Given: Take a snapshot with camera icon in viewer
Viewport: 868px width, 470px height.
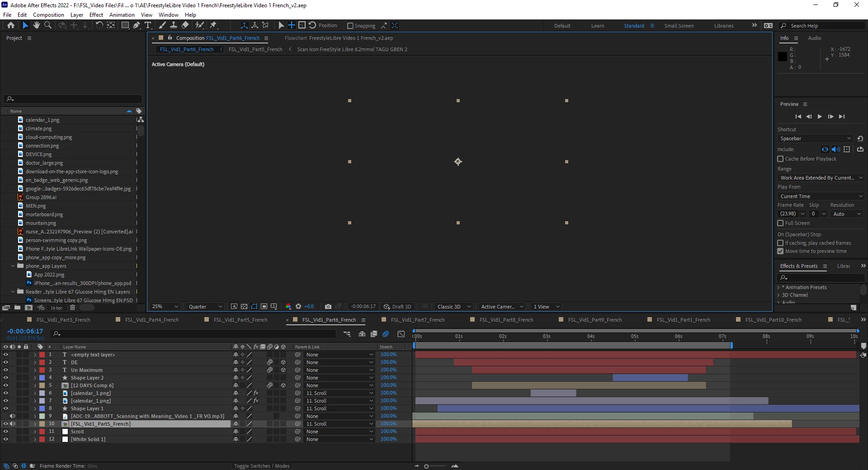Looking at the screenshot, I should click(x=328, y=306).
